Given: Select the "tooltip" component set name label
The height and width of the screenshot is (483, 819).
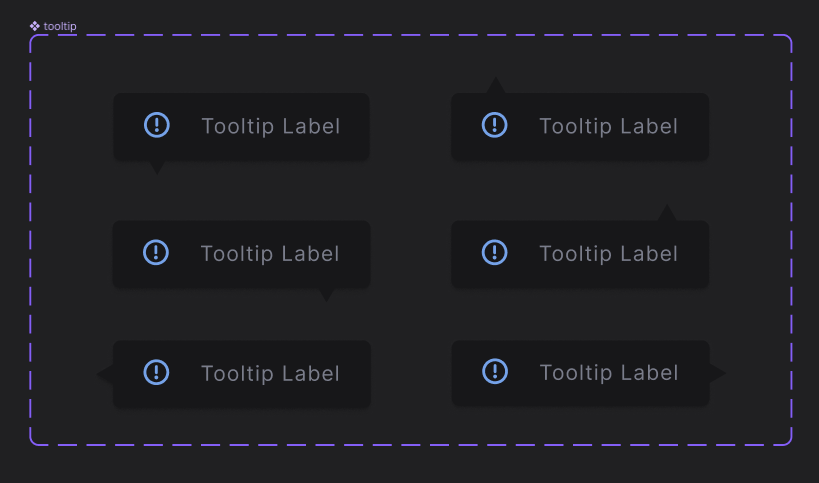Looking at the screenshot, I should (60, 26).
